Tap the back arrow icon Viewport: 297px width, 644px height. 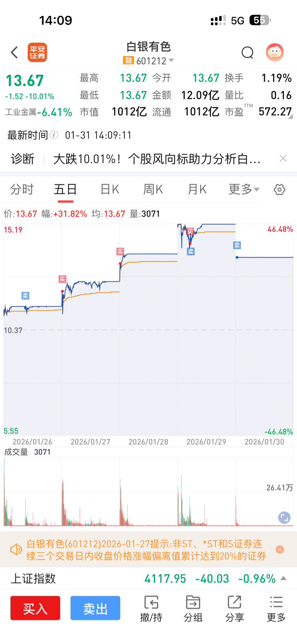[15, 52]
